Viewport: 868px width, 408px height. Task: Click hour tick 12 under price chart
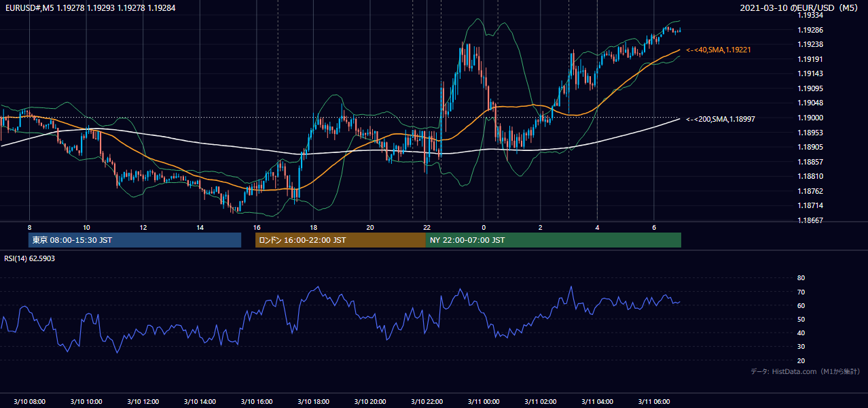(x=143, y=227)
